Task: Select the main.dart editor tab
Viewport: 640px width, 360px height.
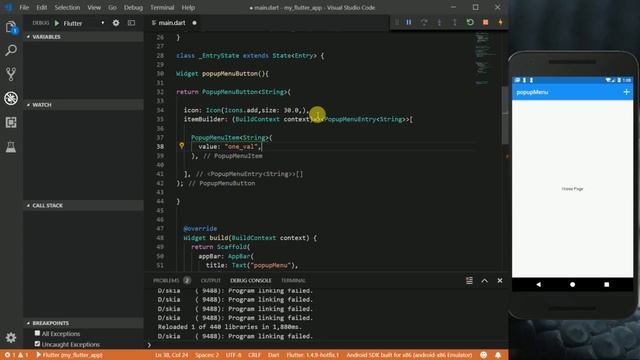Action: click(x=174, y=23)
